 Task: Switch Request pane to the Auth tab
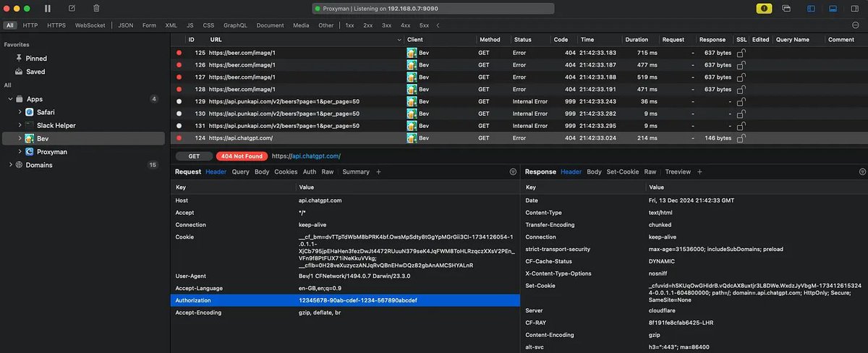pyautogui.click(x=310, y=172)
